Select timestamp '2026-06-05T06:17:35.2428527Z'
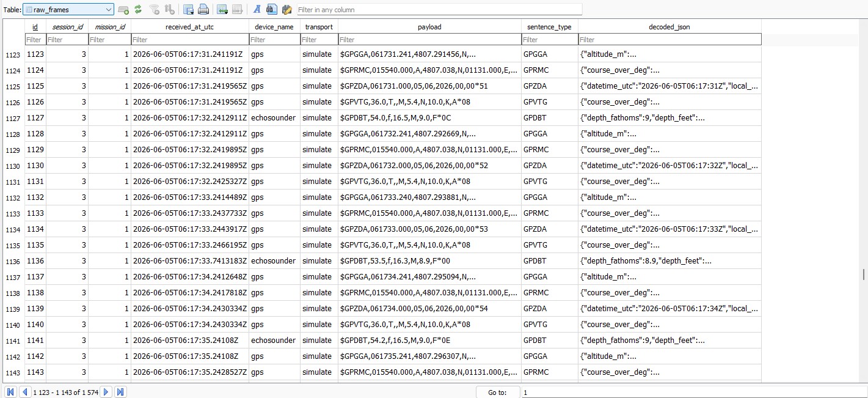 tap(190, 372)
